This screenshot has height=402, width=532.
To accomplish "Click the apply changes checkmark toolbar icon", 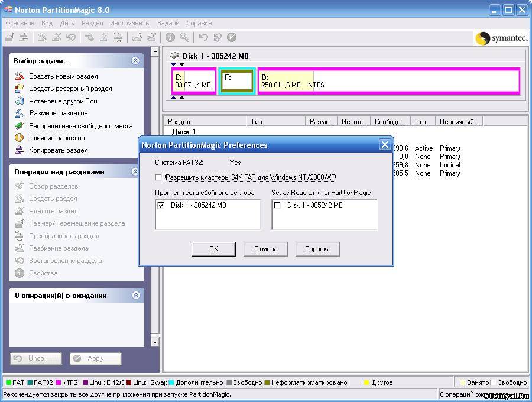I will pos(232,37).
